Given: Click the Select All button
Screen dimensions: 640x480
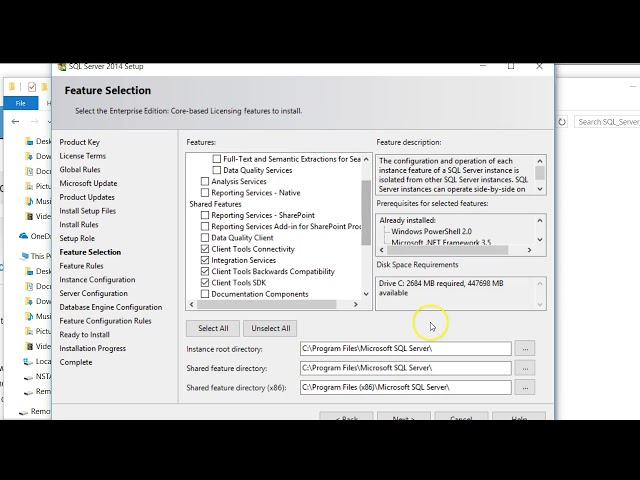Looking at the screenshot, I should (213, 329).
